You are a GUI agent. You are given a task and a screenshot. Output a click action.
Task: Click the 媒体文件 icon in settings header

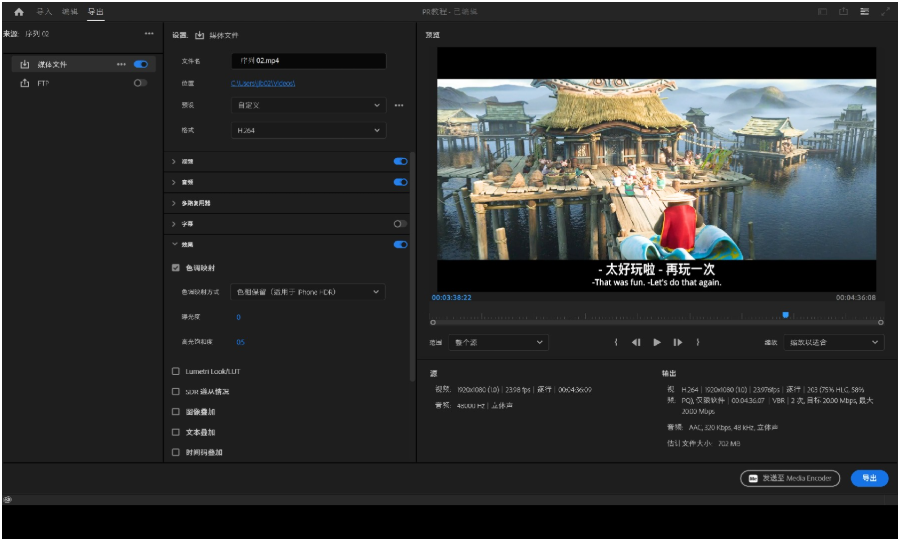click(199, 35)
